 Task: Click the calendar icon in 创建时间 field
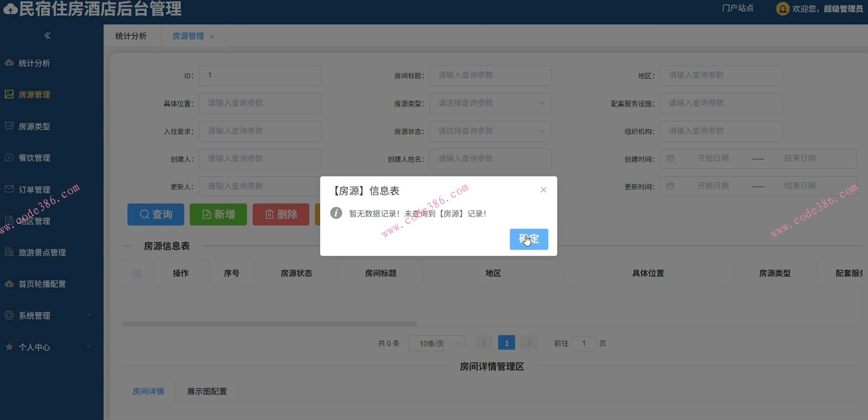(x=670, y=158)
